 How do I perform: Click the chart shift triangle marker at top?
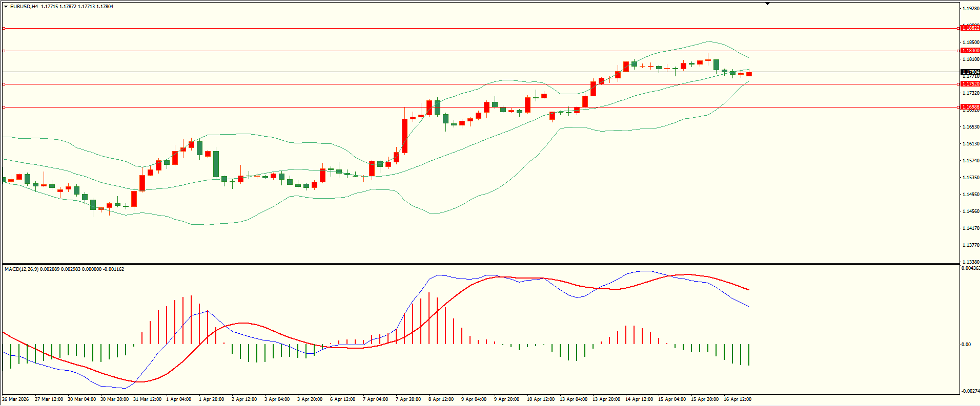tap(767, 4)
